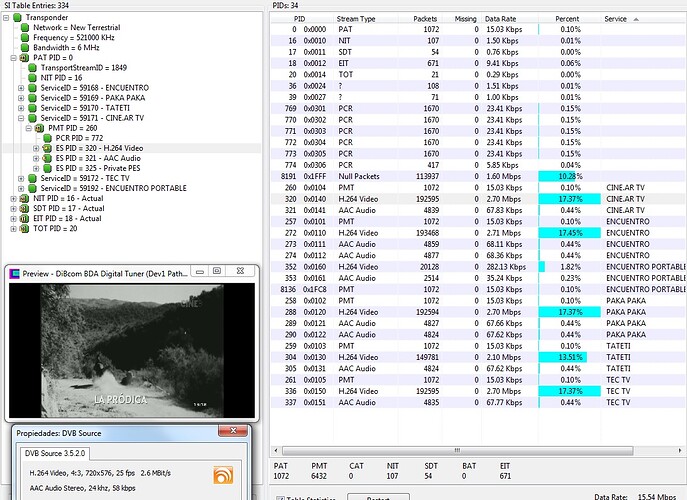687x500 pixels.
Task: Select the PID 0 PAT row
Action: pos(478,29)
